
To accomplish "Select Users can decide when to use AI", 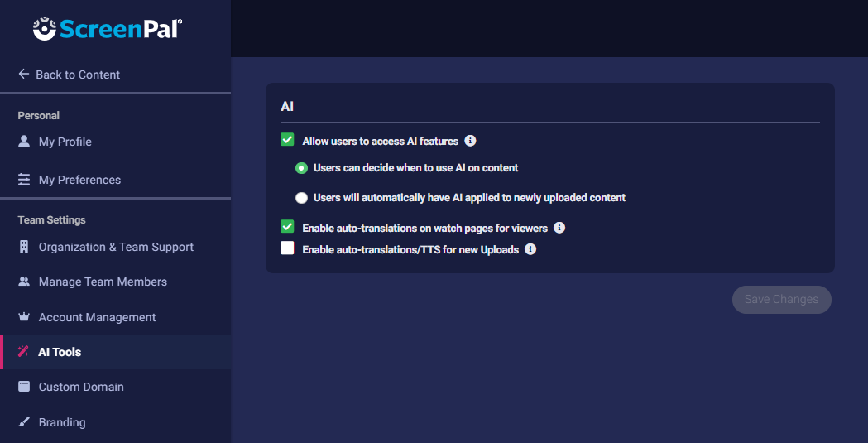I will (x=301, y=168).
